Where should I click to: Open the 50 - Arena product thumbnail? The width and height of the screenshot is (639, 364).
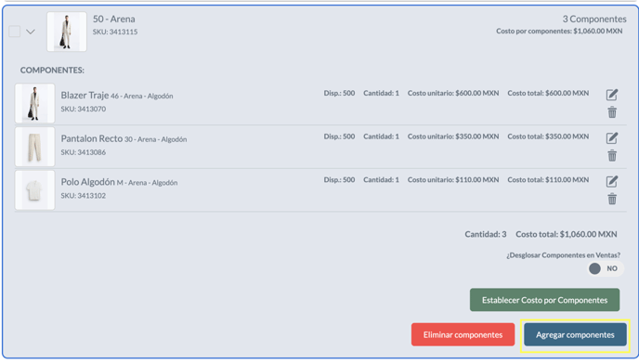(x=67, y=32)
